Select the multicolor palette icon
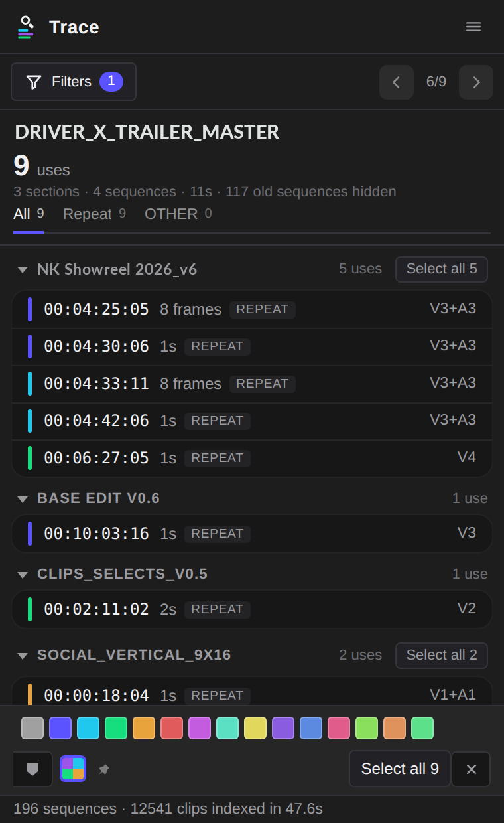The height and width of the screenshot is (823, 504). 73,769
